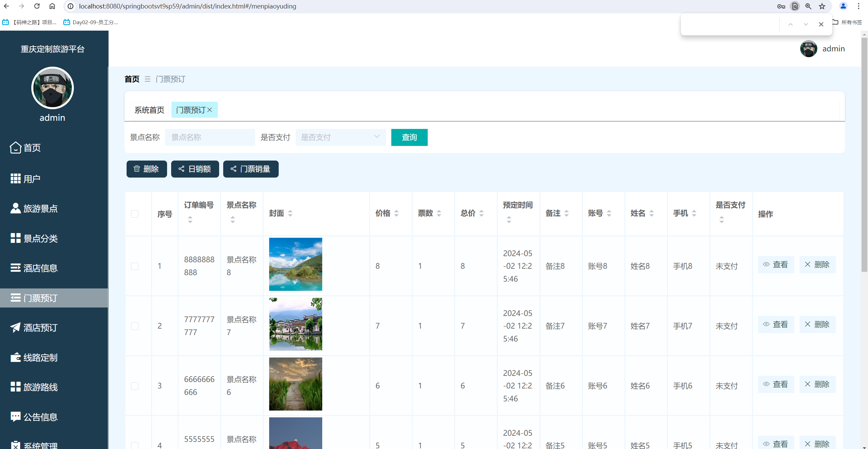Open the 码神之路 bookmark
The width and height of the screenshot is (868, 449).
(x=30, y=22)
